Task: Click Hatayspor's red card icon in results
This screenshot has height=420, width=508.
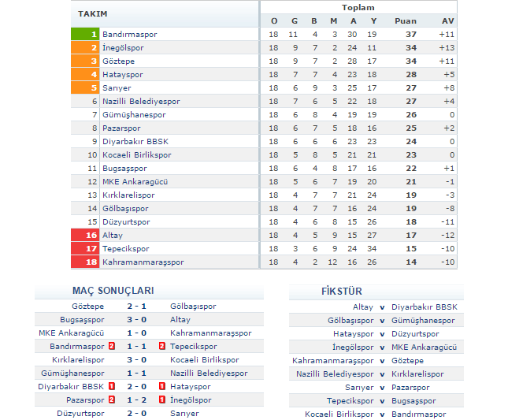Action: [161, 387]
